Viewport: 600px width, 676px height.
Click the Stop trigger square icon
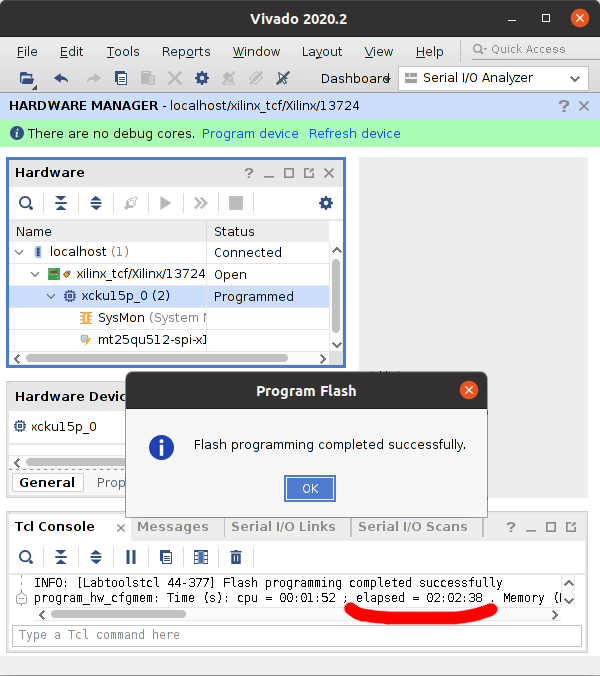[x=236, y=203]
